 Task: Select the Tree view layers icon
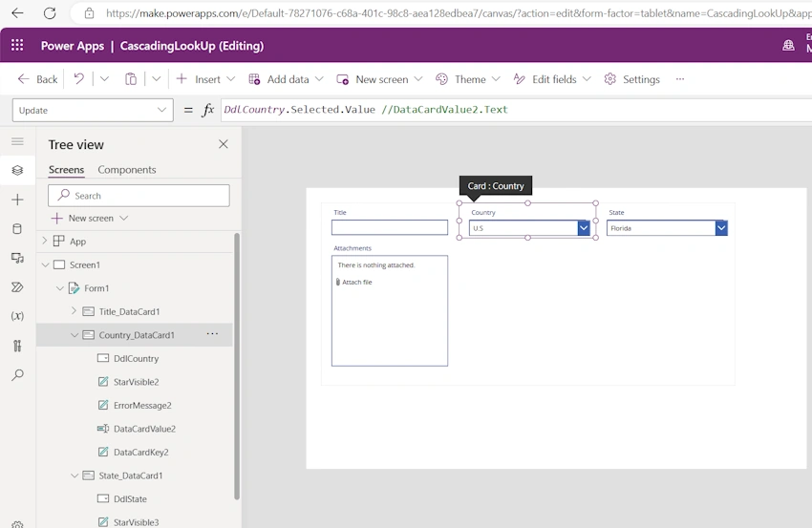coord(17,170)
